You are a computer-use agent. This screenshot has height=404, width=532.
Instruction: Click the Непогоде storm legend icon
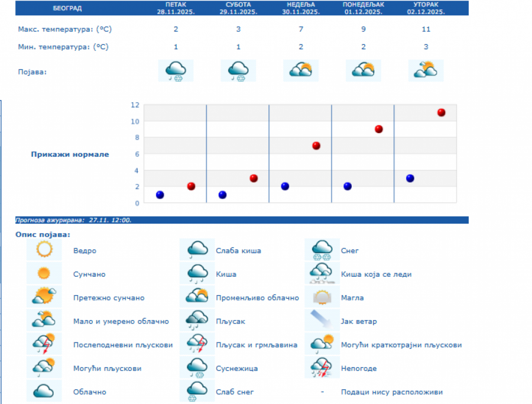(x=322, y=368)
